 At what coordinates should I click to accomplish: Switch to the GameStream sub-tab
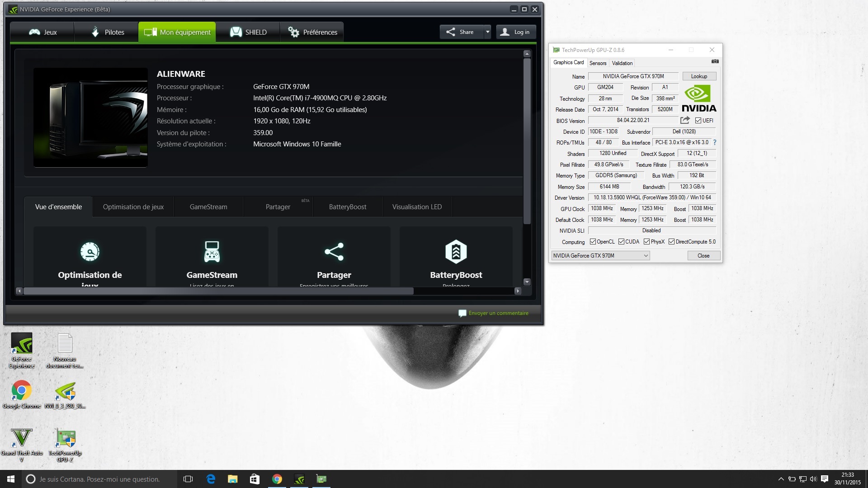pyautogui.click(x=208, y=207)
